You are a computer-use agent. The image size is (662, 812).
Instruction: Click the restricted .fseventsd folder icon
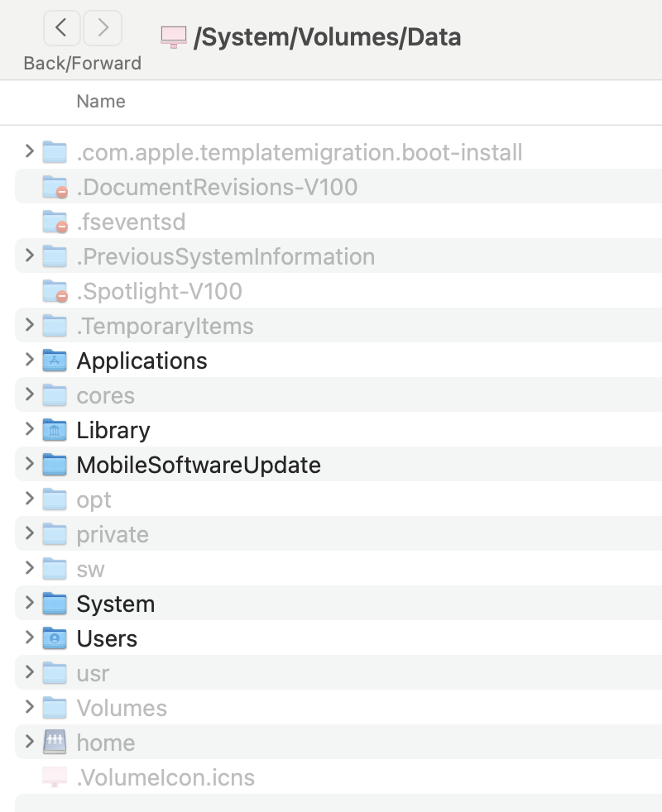tap(55, 222)
